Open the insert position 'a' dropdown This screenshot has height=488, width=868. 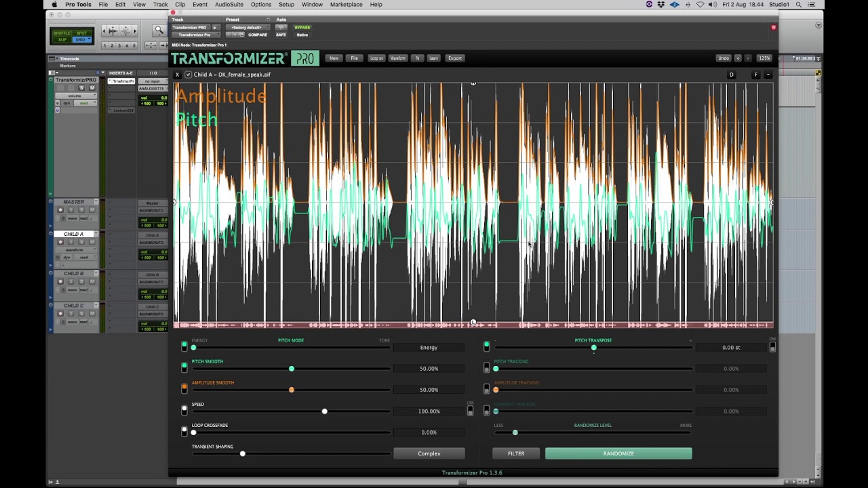click(215, 28)
